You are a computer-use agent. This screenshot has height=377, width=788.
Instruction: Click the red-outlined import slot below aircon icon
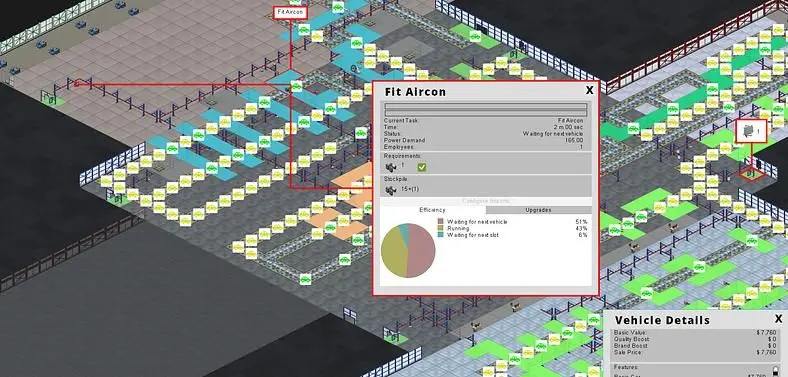click(751, 174)
